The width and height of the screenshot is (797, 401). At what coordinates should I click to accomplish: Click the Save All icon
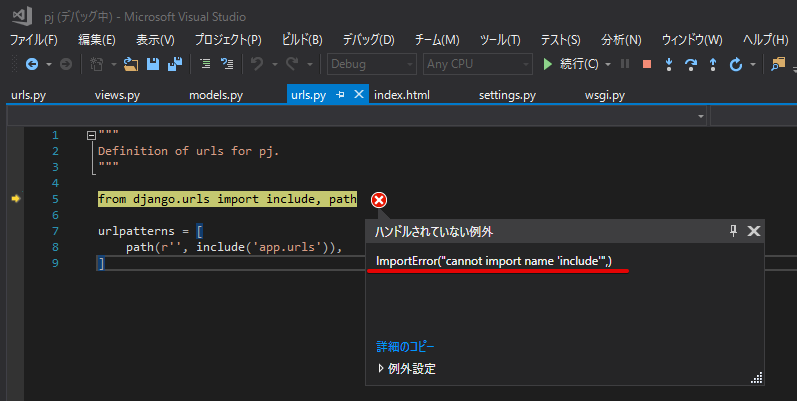(x=175, y=64)
